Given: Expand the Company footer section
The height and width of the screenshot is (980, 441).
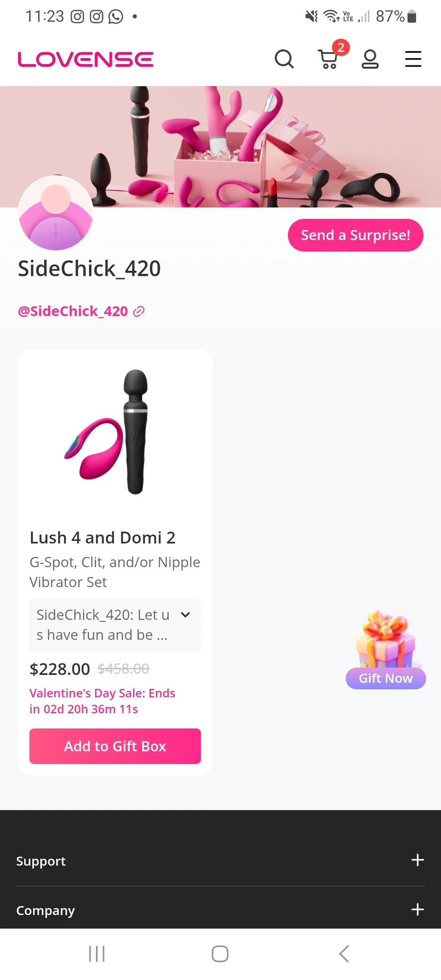Looking at the screenshot, I should (418, 910).
